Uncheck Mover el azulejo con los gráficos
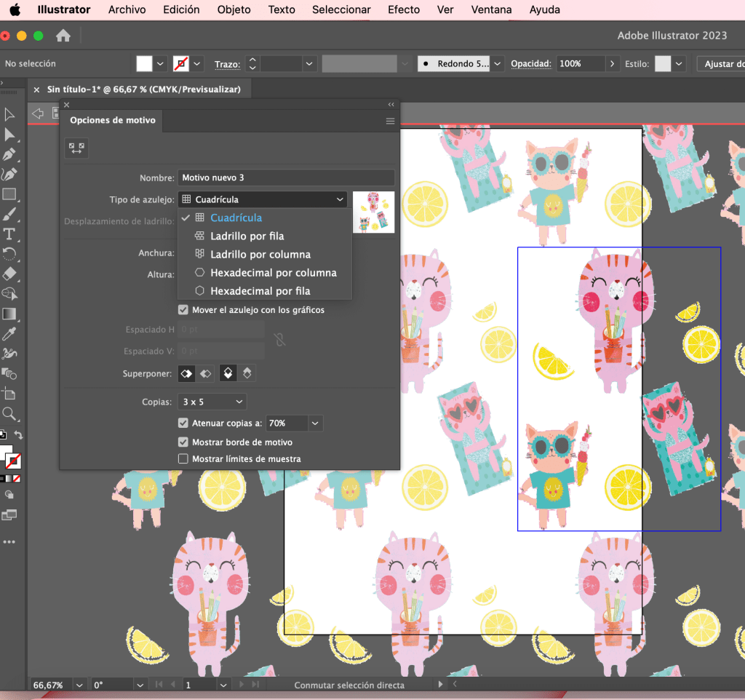This screenshot has height=700, width=745. tap(183, 310)
